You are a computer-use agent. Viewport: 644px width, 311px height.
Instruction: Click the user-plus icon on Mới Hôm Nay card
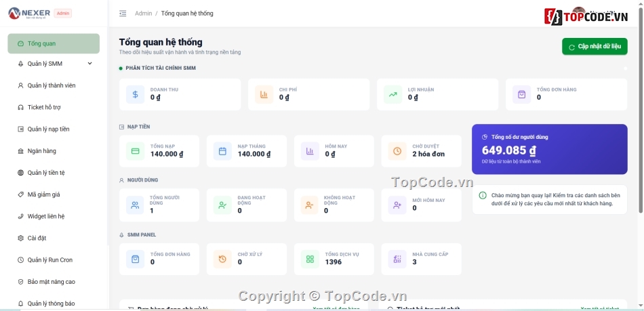(x=397, y=205)
